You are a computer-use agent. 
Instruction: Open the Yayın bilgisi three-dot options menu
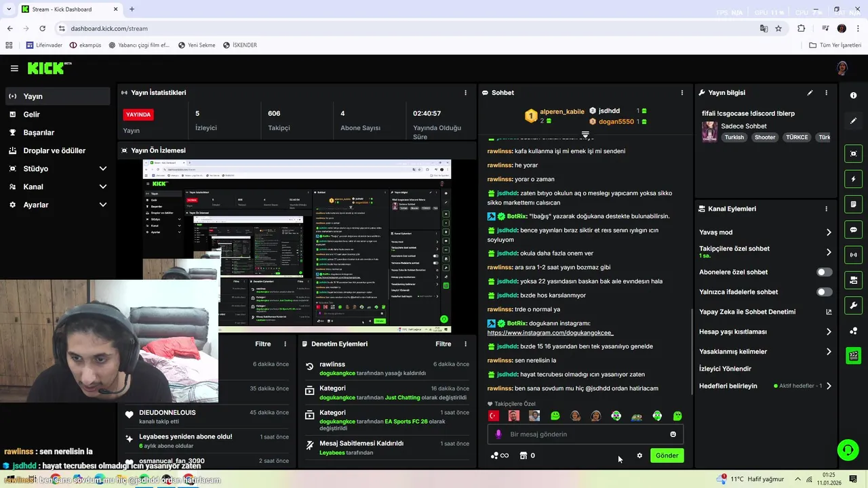(826, 93)
